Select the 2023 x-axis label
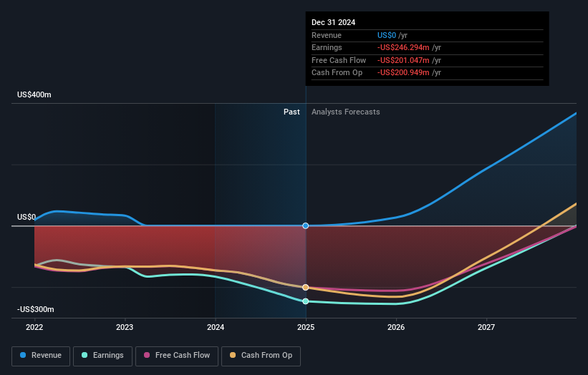The image size is (588, 375). (125, 327)
